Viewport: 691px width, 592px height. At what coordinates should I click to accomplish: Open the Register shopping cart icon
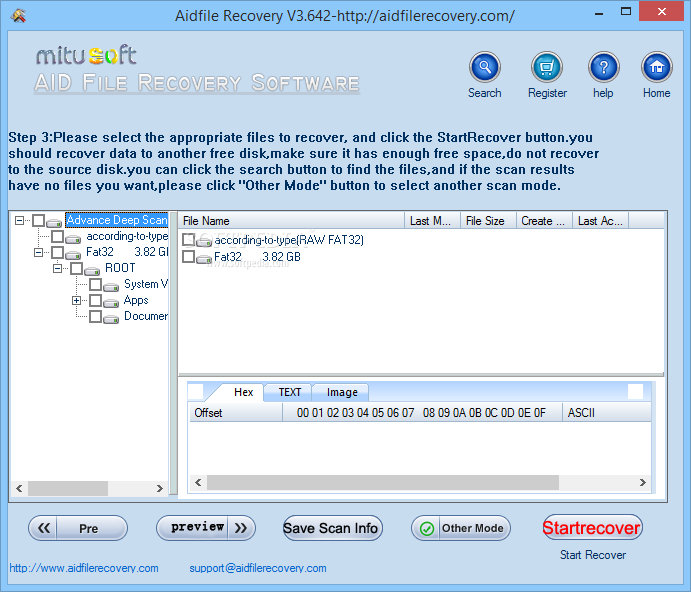pyautogui.click(x=546, y=67)
